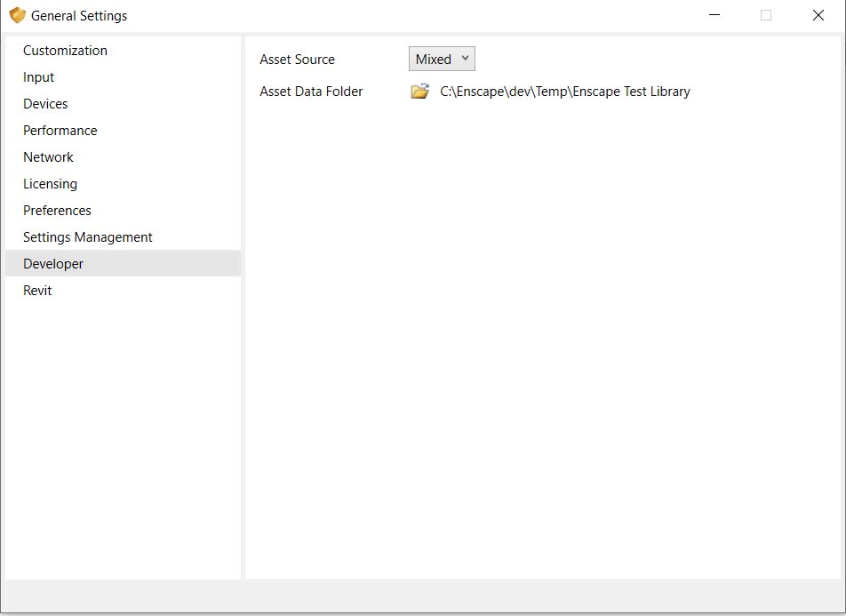Expand the Asset Source Mixed dropdown
The width and height of the screenshot is (846, 616).
click(x=442, y=59)
